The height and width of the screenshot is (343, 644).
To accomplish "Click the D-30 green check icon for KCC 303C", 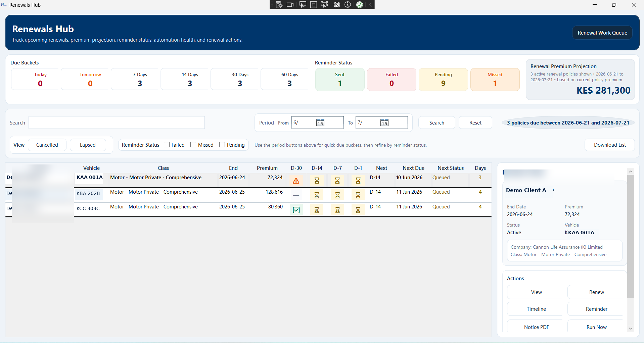I will click(x=296, y=210).
